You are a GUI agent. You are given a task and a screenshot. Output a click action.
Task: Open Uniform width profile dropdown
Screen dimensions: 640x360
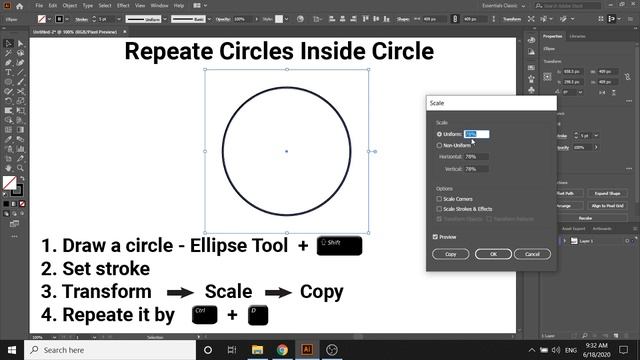click(165, 19)
